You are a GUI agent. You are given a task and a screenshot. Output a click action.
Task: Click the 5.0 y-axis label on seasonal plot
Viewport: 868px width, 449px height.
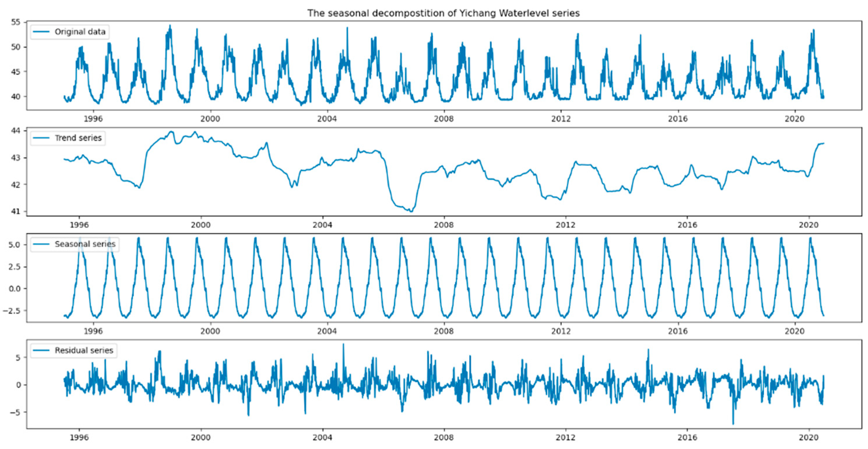tap(14, 245)
